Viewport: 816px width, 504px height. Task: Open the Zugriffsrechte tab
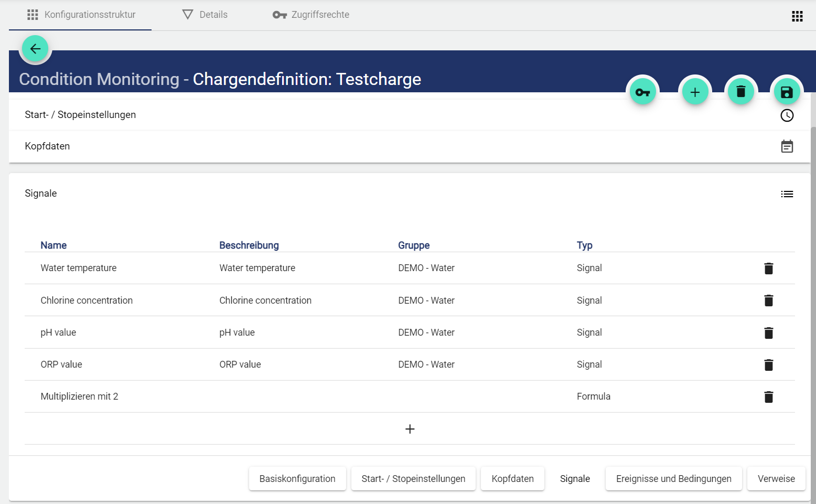[311, 15]
